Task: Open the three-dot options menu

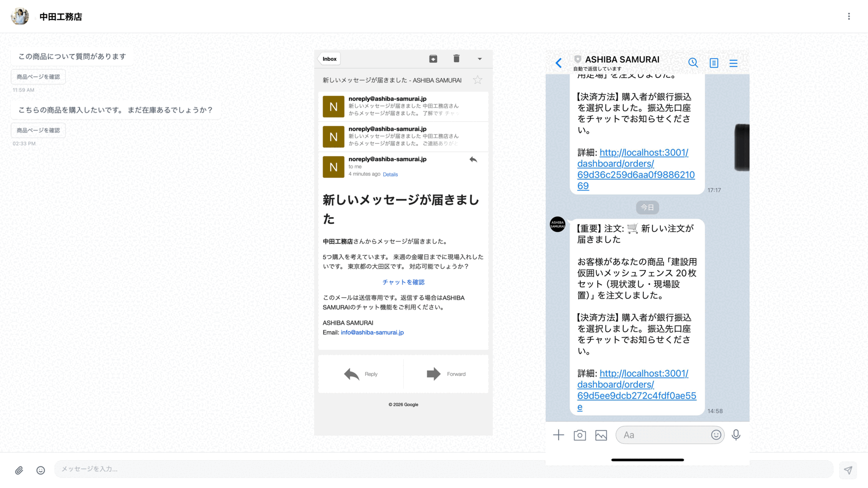Action: tap(849, 16)
